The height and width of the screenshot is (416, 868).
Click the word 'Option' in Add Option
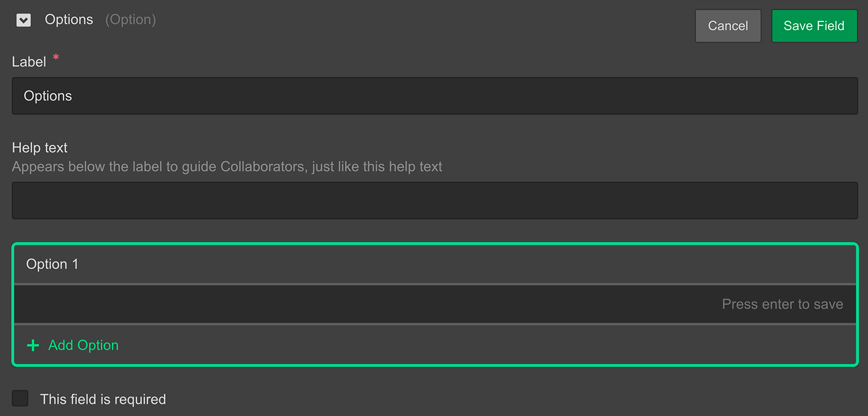[x=98, y=345]
